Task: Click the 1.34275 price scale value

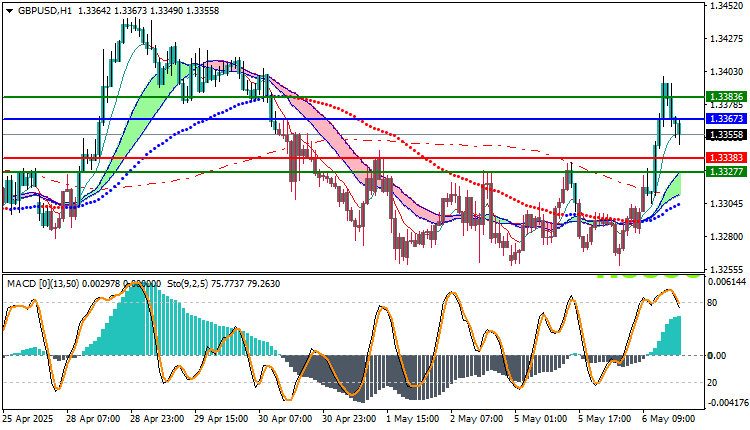Action: point(727,38)
